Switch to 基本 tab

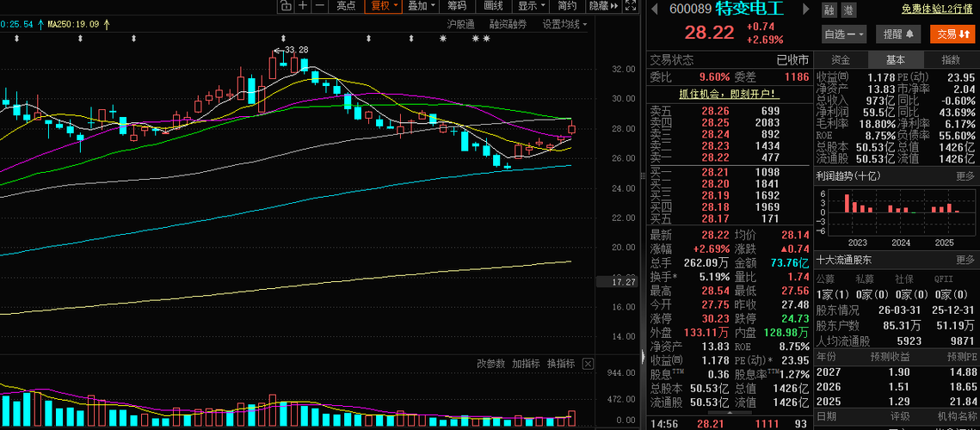(895, 60)
